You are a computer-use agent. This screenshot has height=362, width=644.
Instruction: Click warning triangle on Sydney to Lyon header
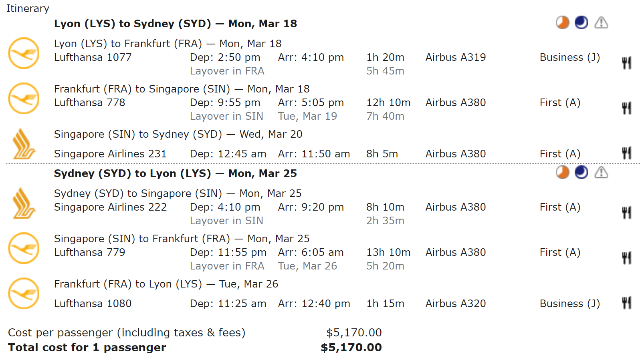(601, 173)
